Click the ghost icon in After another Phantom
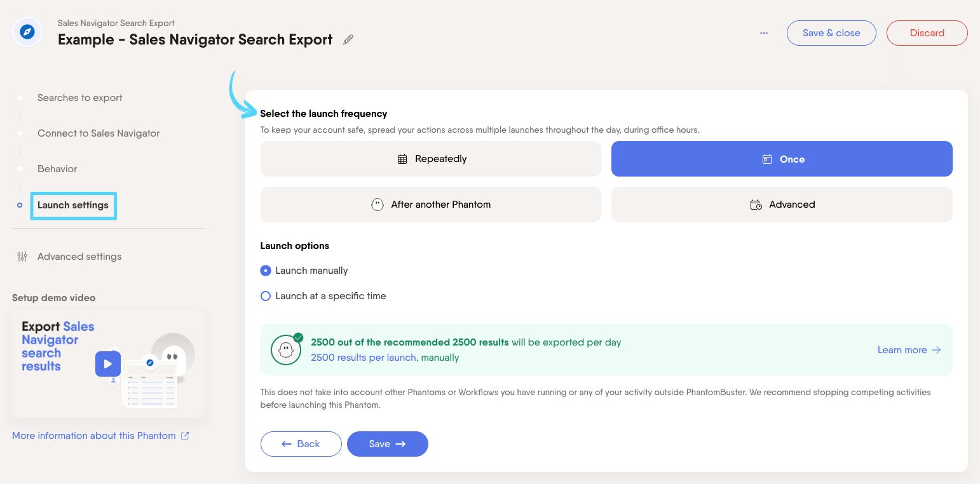The height and width of the screenshot is (484, 980). [378, 205]
